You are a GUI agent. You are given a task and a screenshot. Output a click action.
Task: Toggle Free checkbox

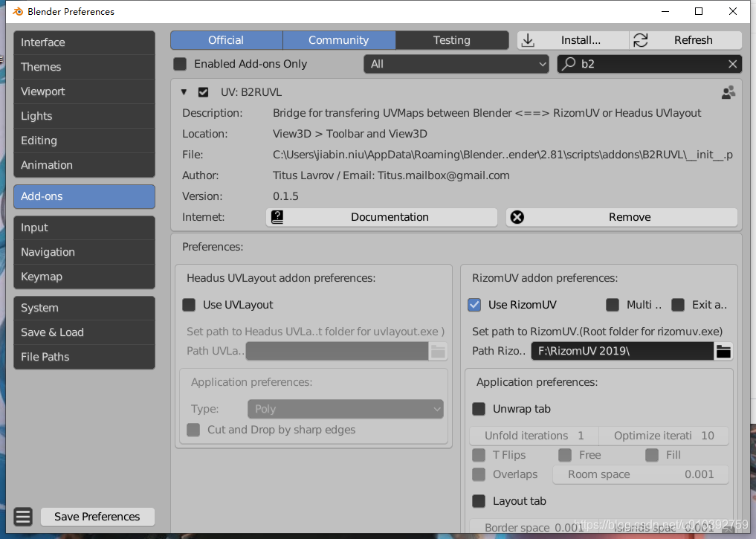coord(565,455)
